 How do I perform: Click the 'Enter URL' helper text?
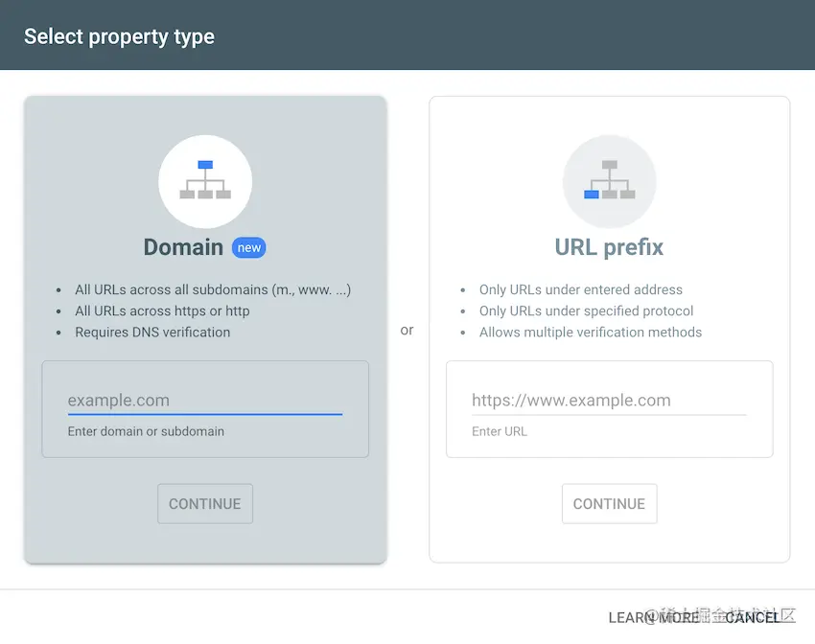tap(500, 431)
